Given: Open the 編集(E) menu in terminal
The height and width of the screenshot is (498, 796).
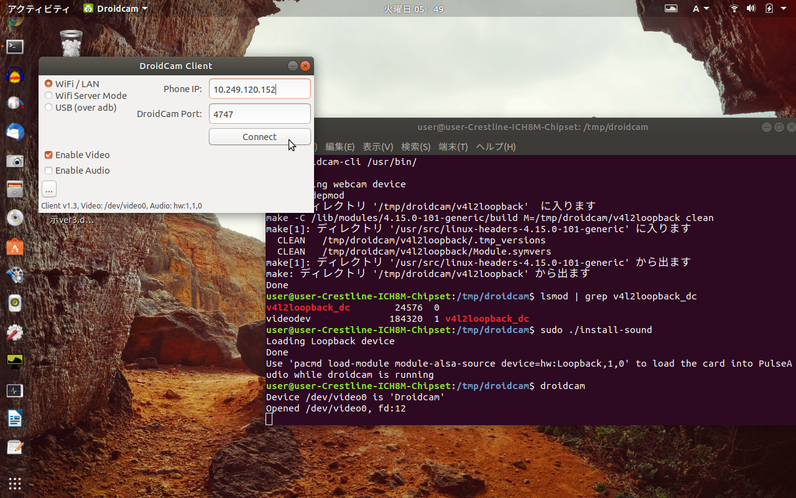Looking at the screenshot, I should pos(340,147).
